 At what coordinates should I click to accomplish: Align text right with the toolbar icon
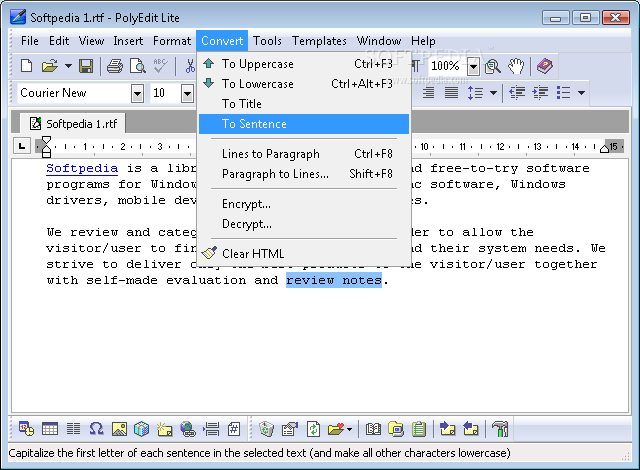pyautogui.click(x=428, y=93)
